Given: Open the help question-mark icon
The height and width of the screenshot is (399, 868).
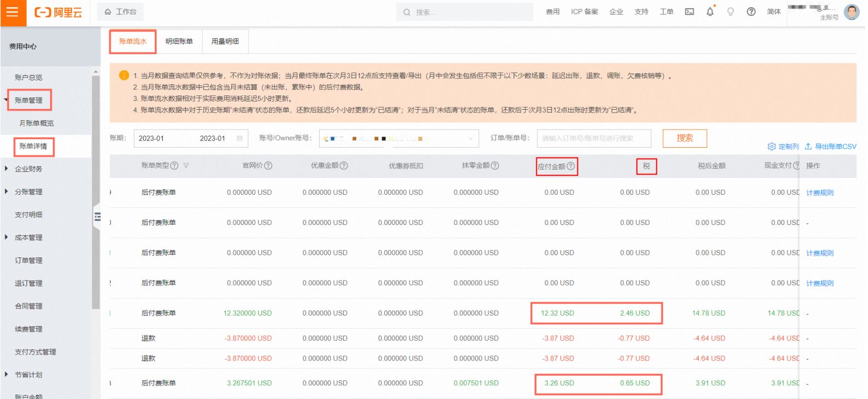Looking at the screenshot, I should (x=751, y=12).
